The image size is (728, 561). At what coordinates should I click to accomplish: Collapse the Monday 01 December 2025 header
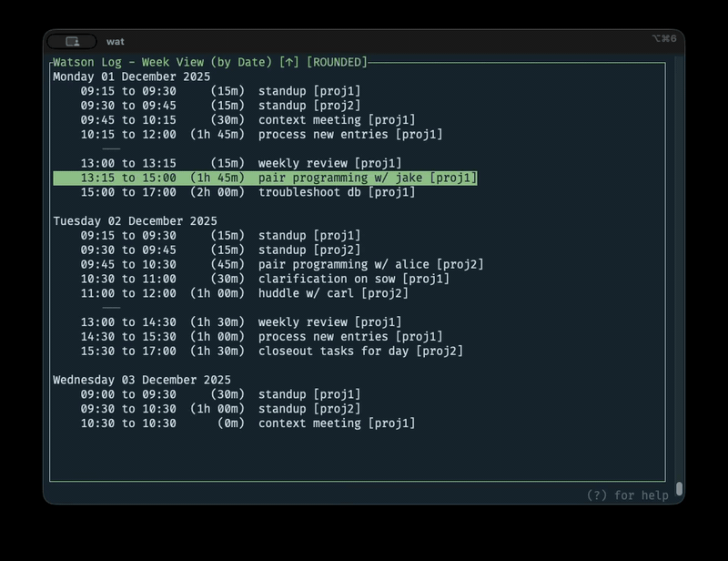(x=131, y=76)
